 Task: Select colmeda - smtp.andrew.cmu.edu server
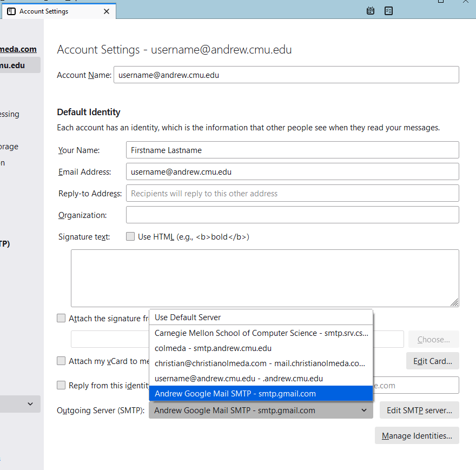point(261,348)
